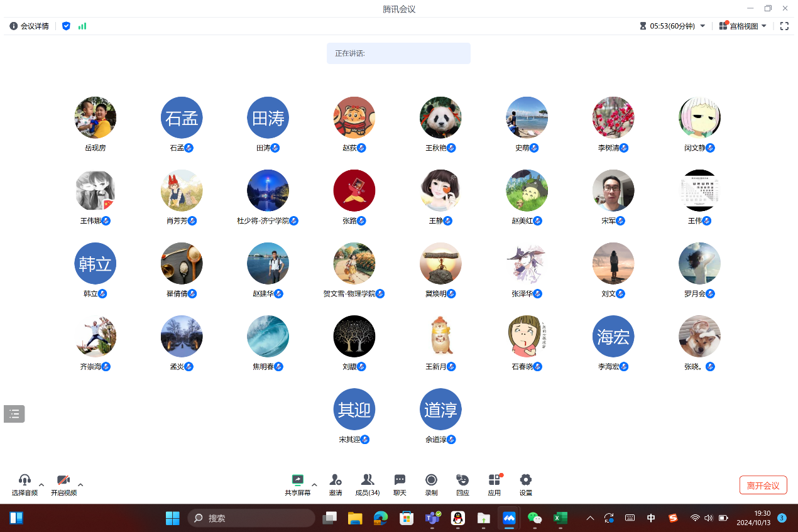The width and height of the screenshot is (798, 532).
Task: Click Share Screen (共享屏幕) button
Action: point(297,484)
